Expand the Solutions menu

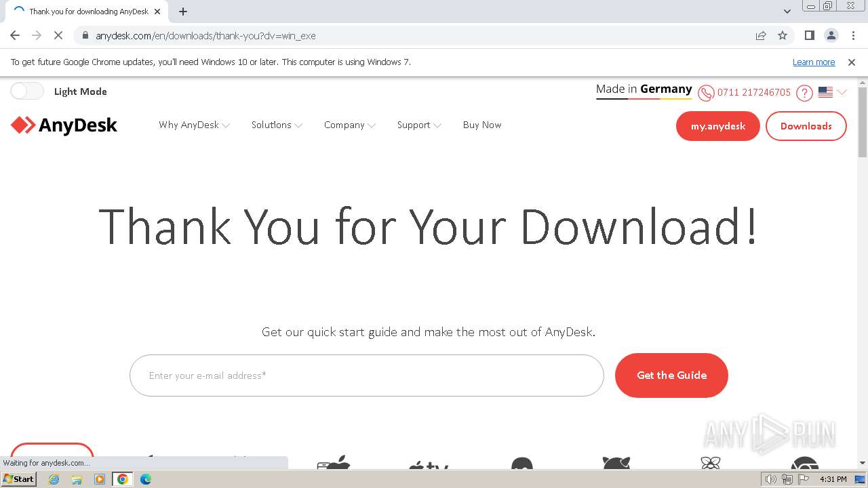(x=277, y=125)
